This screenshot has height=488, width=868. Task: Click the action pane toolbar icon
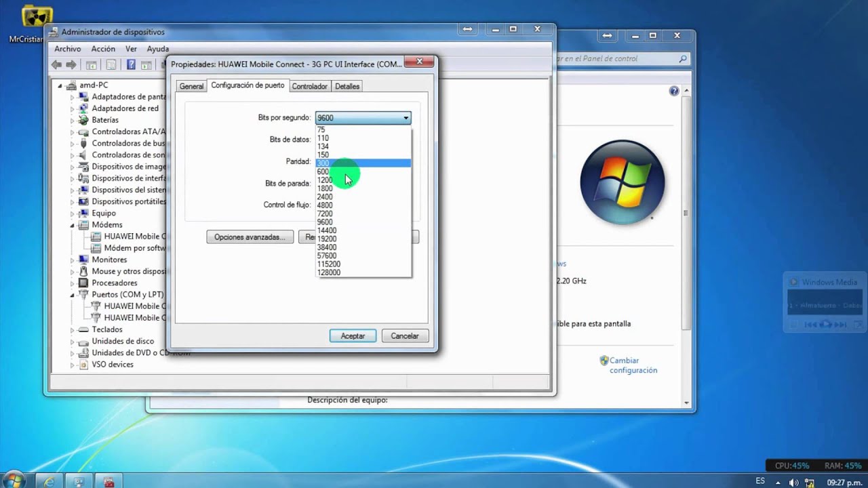click(x=146, y=65)
